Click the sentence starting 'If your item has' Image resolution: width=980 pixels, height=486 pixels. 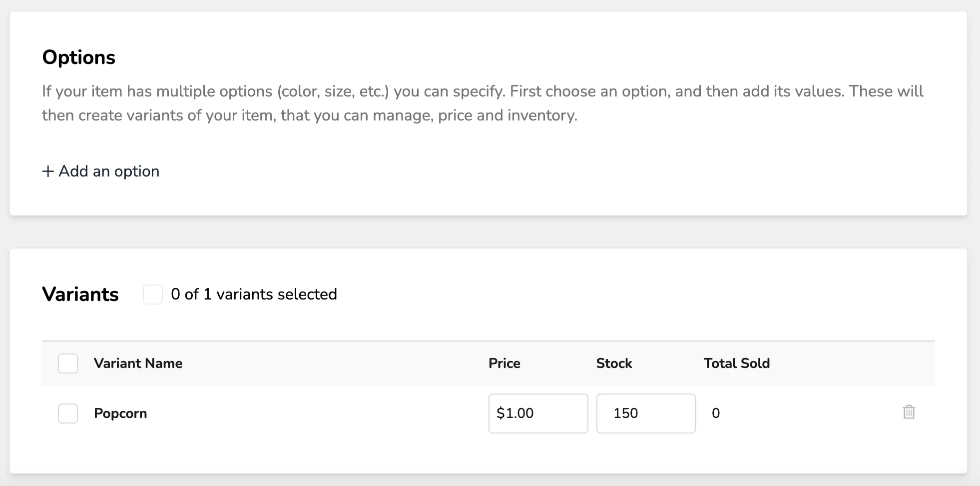point(274,91)
